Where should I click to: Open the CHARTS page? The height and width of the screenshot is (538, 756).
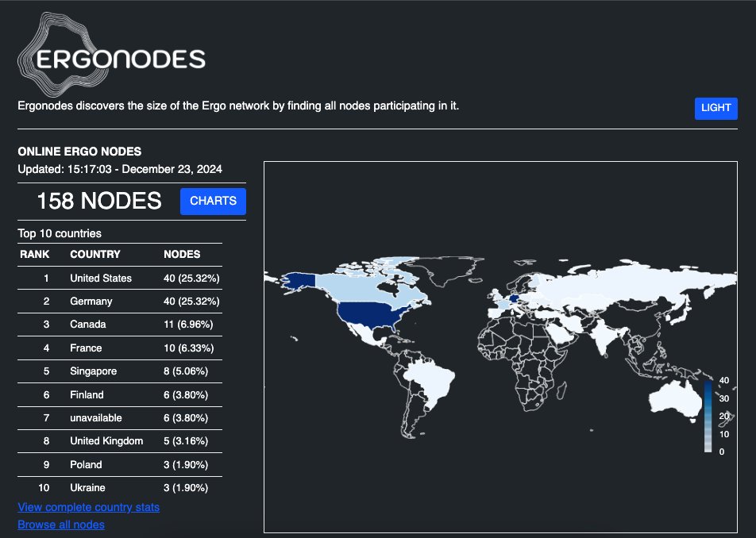(x=213, y=201)
